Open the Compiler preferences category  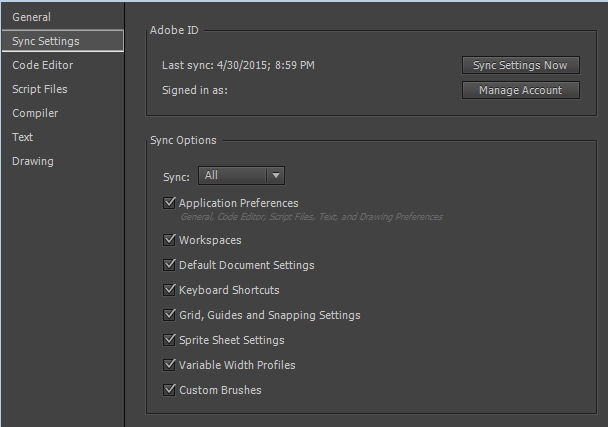pyautogui.click(x=35, y=113)
